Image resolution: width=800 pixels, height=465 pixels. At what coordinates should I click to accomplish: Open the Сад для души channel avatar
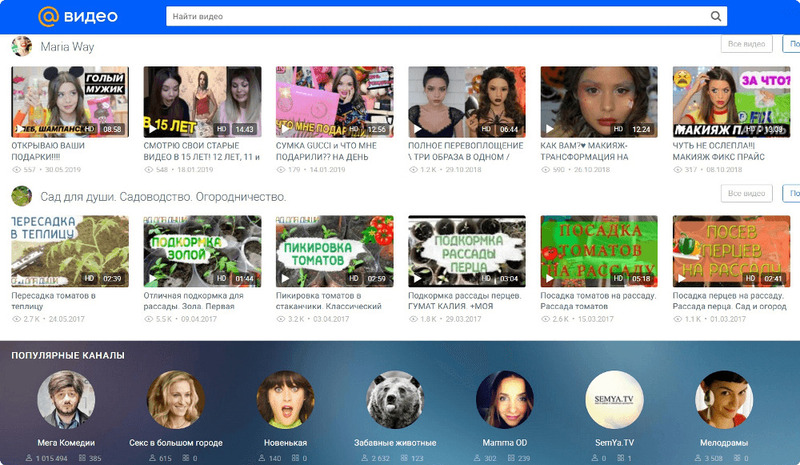pos(21,196)
